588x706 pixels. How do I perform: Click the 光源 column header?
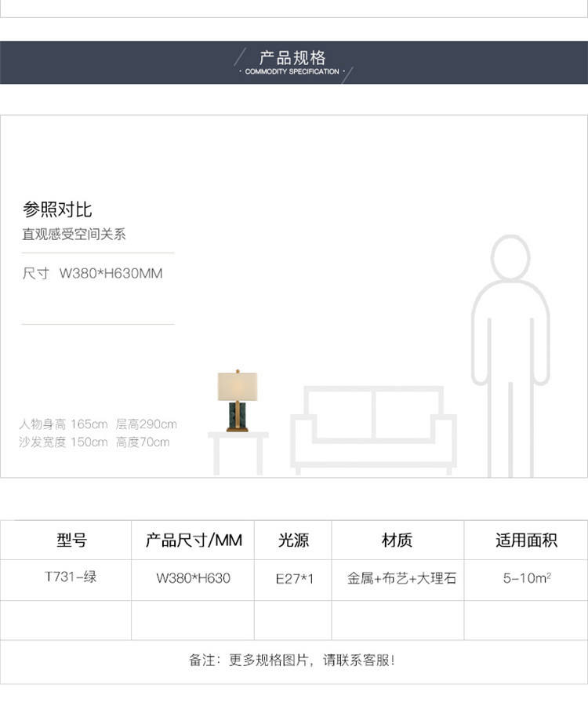point(294,540)
